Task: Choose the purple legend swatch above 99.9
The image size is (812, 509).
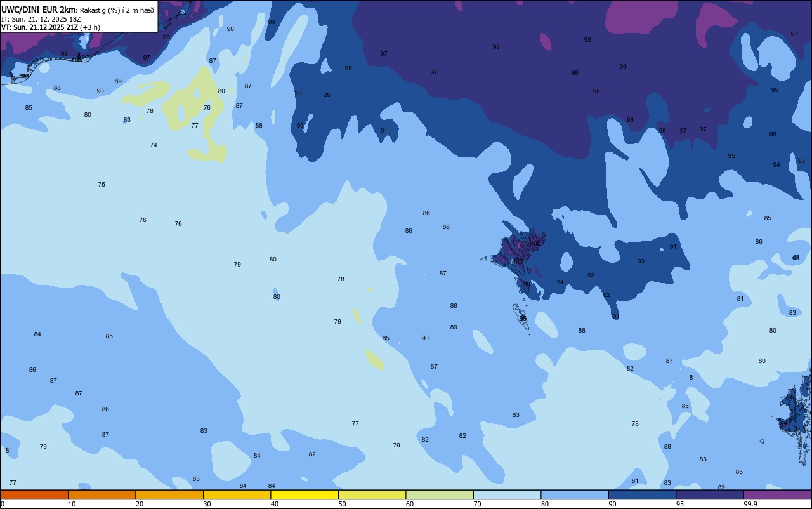Action: click(x=777, y=494)
